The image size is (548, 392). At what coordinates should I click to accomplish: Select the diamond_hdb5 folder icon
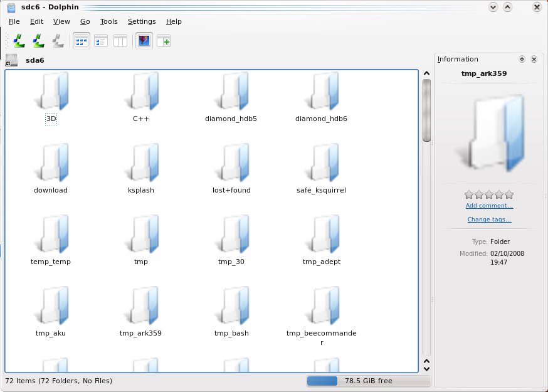pyautogui.click(x=231, y=91)
